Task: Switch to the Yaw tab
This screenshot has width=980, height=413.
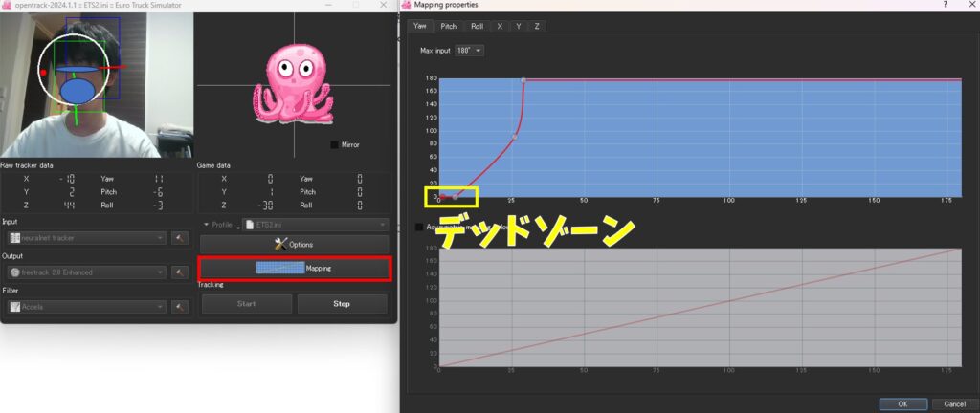Action: click(x=420, y=26)
